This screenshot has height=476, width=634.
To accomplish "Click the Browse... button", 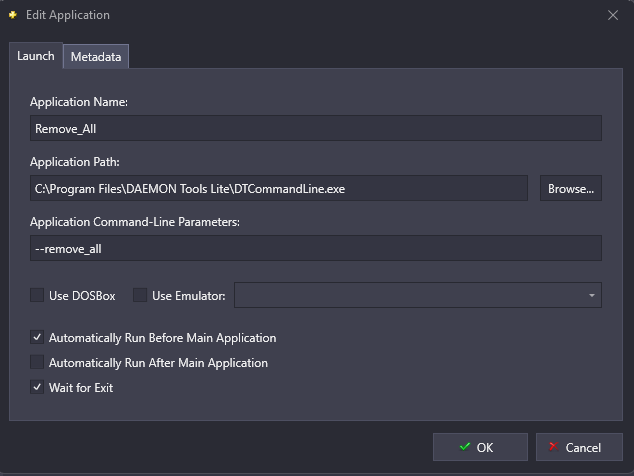I will point(571,188).
